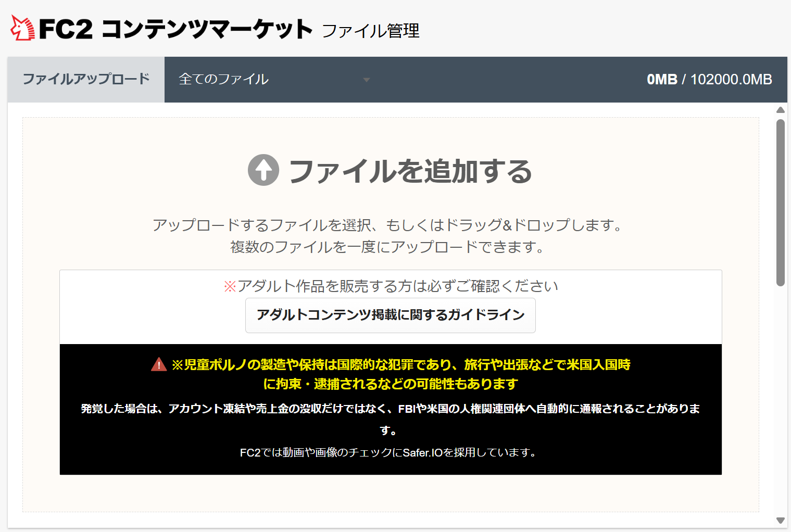Click the 複数のファイルを一度に upload hint text

coord(388,247)
